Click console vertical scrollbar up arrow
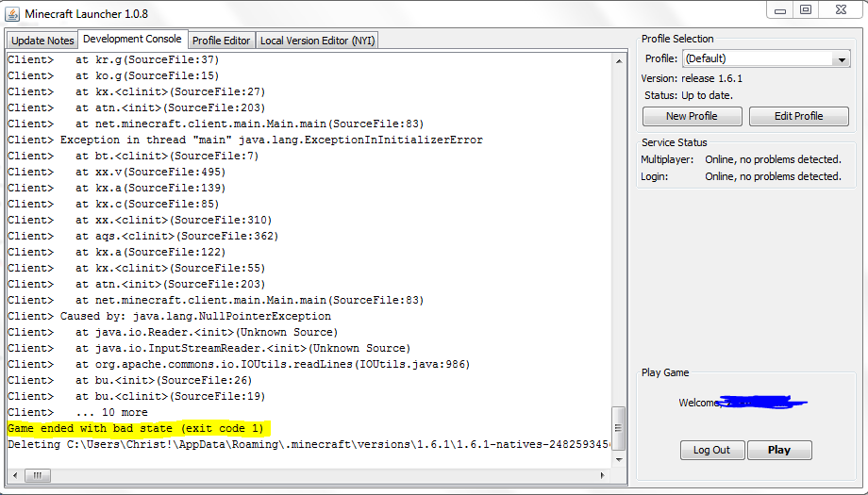 (x=619, y=61)
